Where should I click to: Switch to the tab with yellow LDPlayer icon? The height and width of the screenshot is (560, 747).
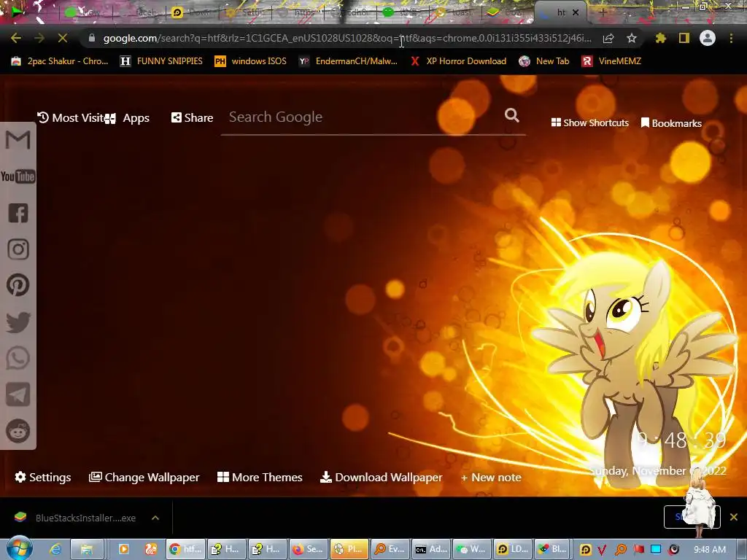point(192,13)
